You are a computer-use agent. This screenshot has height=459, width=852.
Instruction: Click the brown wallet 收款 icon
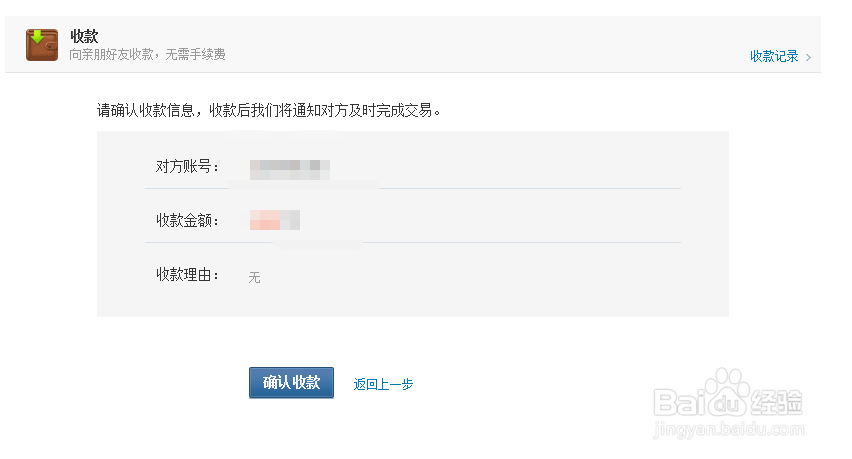click(x=42, y=45)
